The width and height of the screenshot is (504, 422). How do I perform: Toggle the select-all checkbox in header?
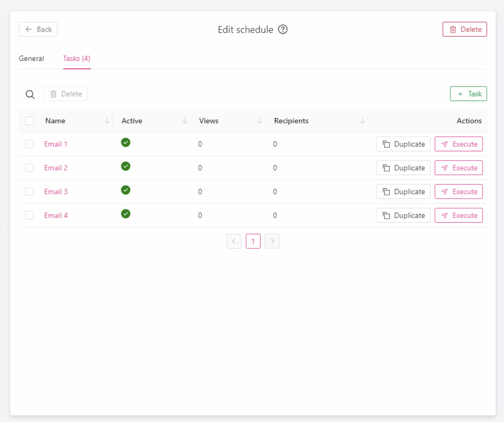[x=29, y=121]
